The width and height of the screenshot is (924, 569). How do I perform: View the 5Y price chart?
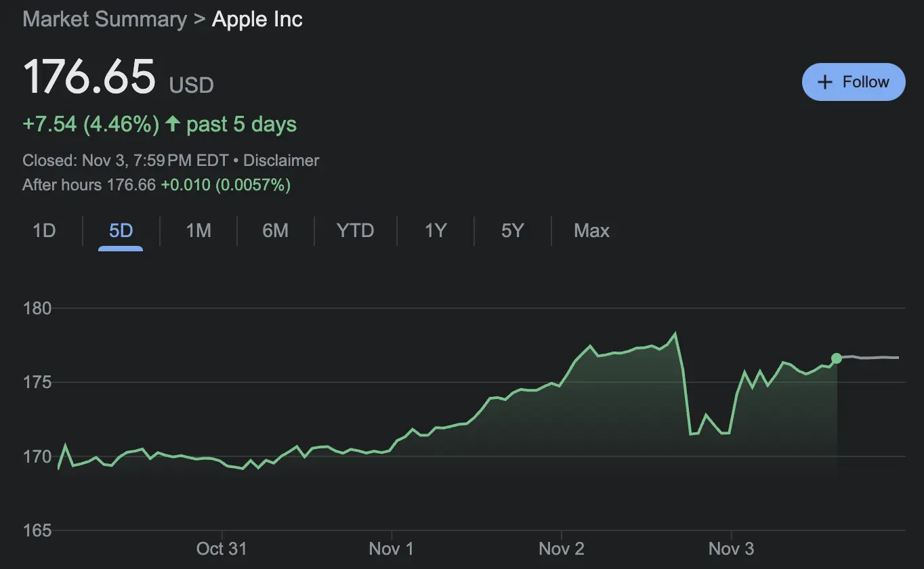(x=512, y=231)
